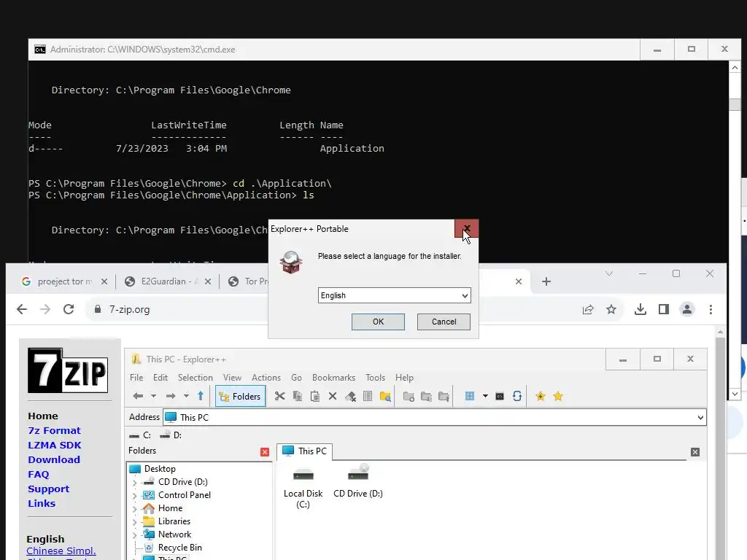Expand Network node in Folders tree

point(134,534)
